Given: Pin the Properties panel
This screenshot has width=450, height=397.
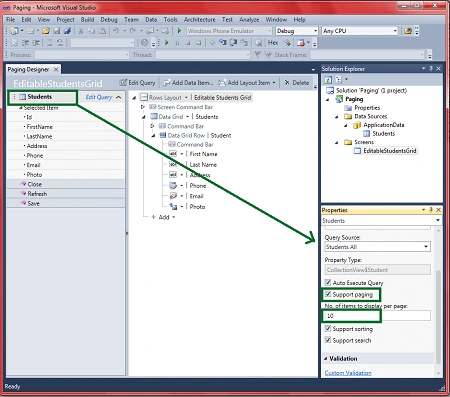Looking at the screenshot, I should [431, 210].
